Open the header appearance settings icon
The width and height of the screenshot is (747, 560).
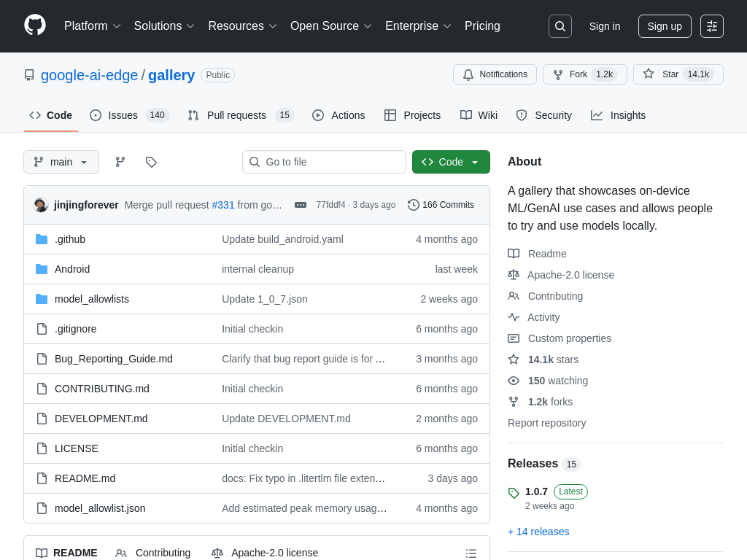click(x=711, y=26)
